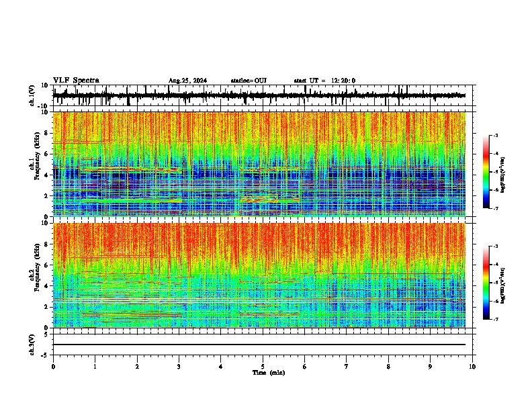Click the "station=OUI" header label
The height and width of the screenshot is (411, 532).
click(249, 81)
